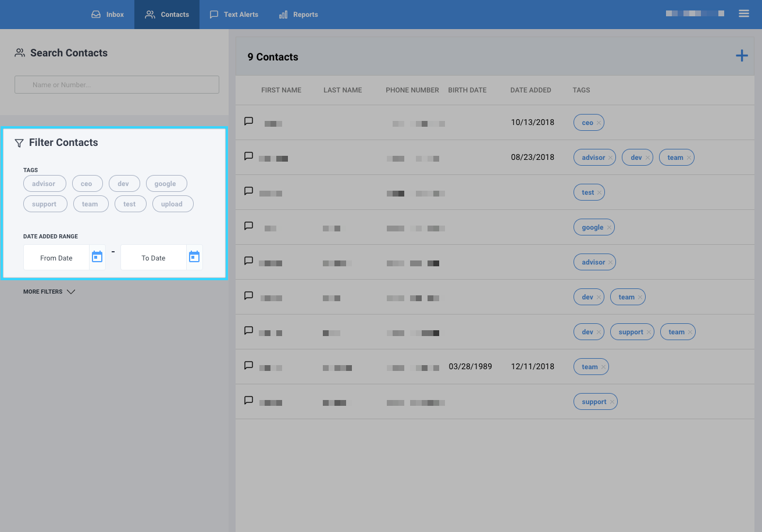Click chat icon for contact tagged only advisor
This screenshot has width=762, height=532.
248,261
